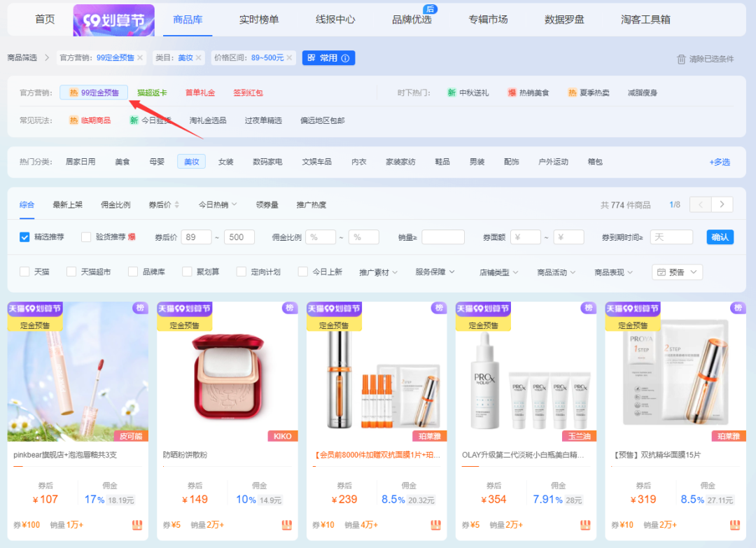Screen dimensions: 756x548
Task: Sort by 佣金比例
Action: 115,205
